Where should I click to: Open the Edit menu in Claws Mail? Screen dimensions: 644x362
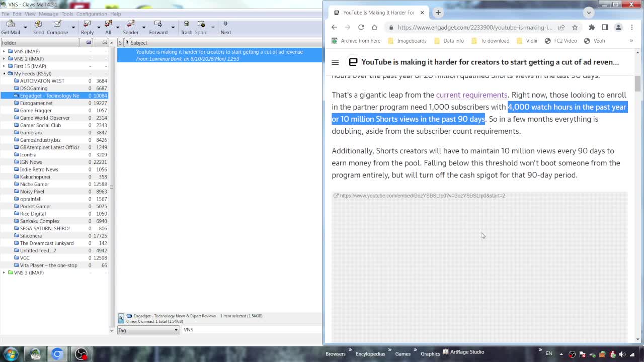(17, 14)
